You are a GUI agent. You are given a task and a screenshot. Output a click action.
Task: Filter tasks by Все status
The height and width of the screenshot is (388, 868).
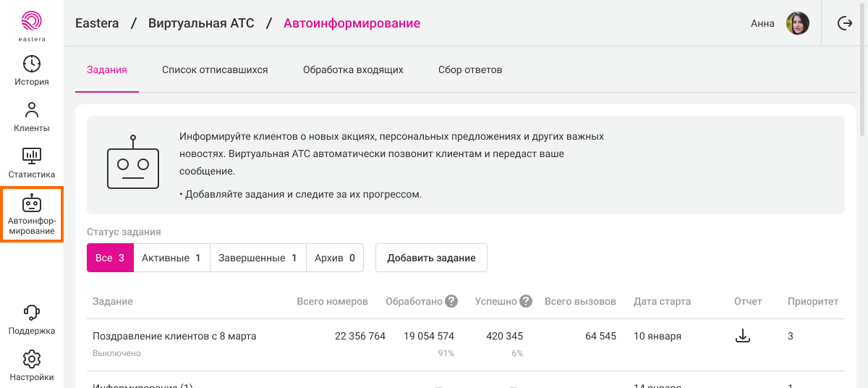(x=110, y=258)
